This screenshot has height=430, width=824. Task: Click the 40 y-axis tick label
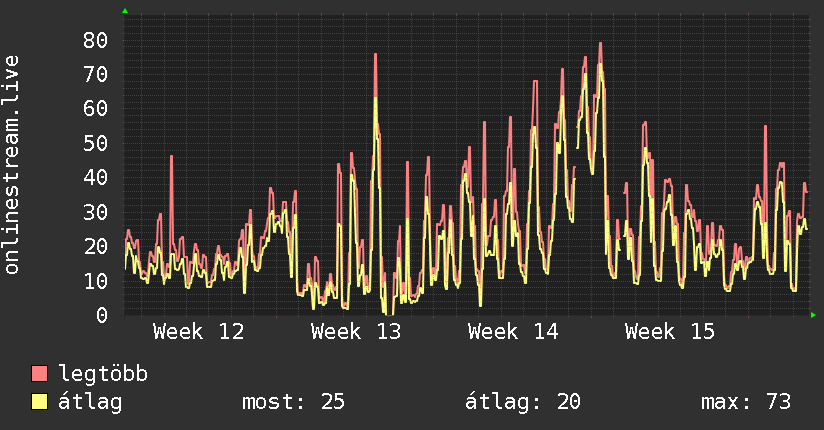pos(96,177)
